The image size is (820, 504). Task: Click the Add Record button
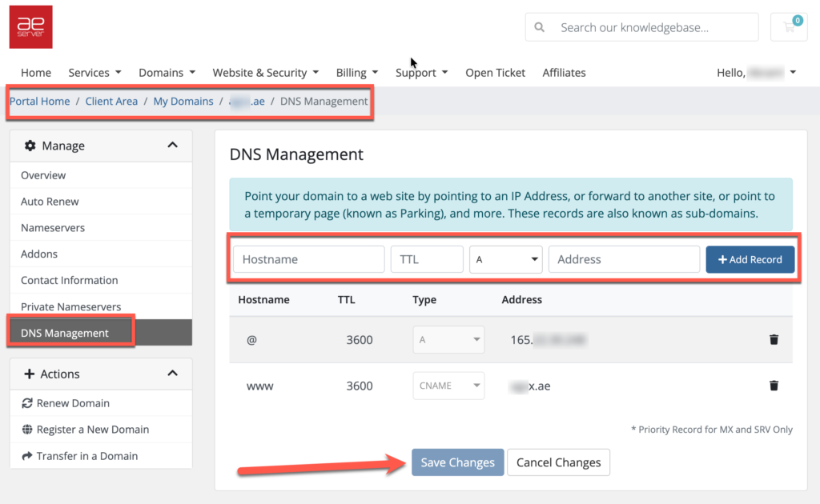[x=750, y=259]
